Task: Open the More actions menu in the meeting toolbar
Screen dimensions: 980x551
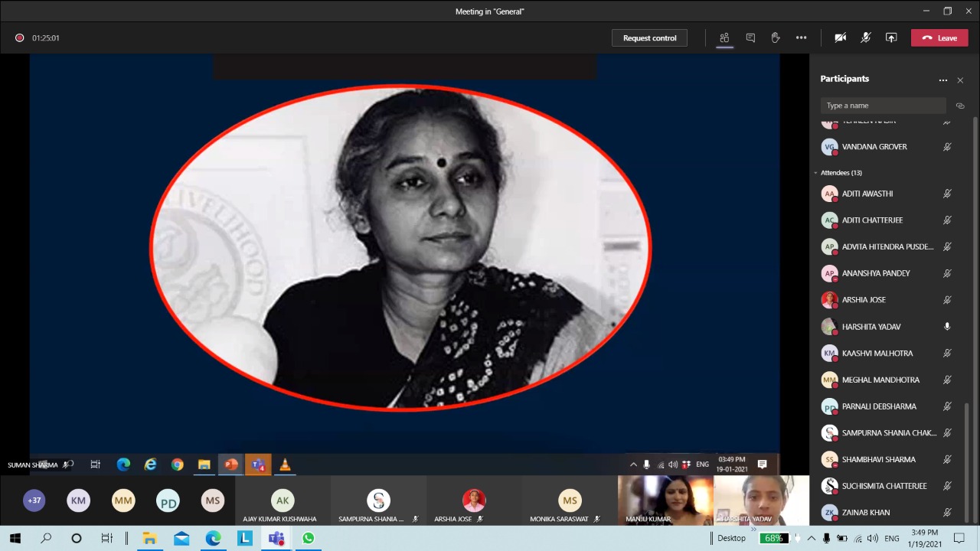Action: [x=801, y=37]
